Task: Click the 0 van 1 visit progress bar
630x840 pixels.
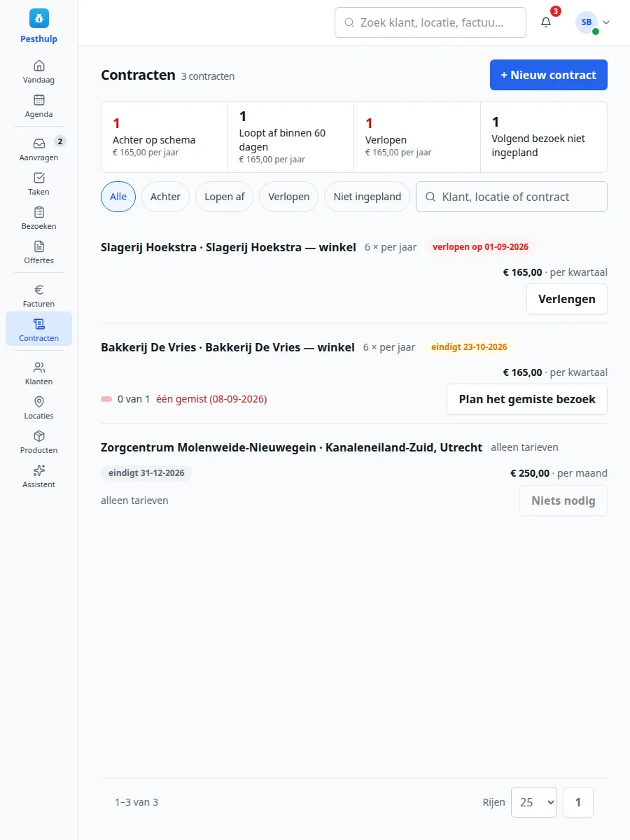Action: (x=106, y=399)
